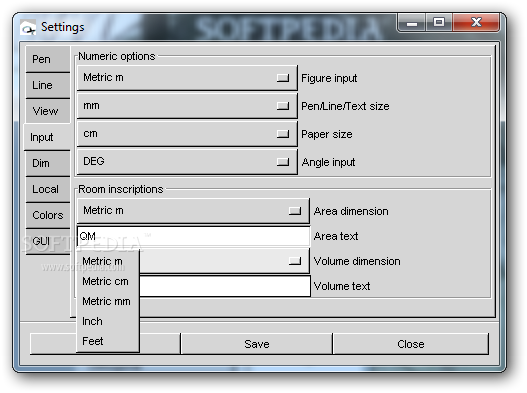Open the Figure input units dropdown
Screen dimensions: 527x393
point(187,78)
